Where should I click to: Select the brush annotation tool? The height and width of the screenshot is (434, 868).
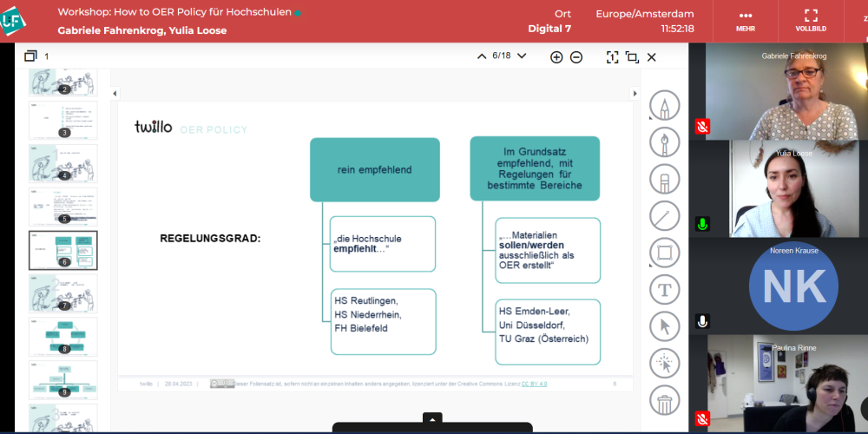[x=665, y=142]
